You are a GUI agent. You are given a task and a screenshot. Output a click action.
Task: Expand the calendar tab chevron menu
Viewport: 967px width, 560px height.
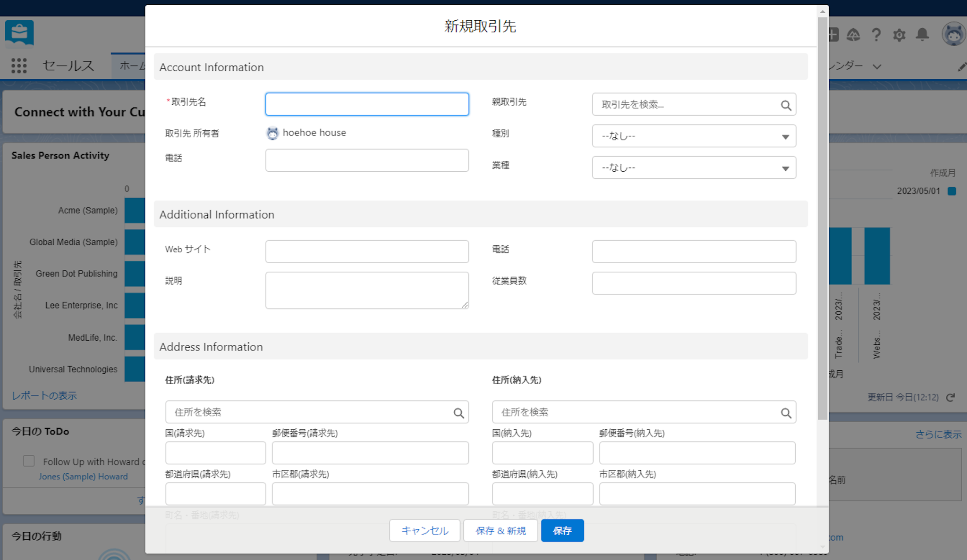[x=877, y=67]
